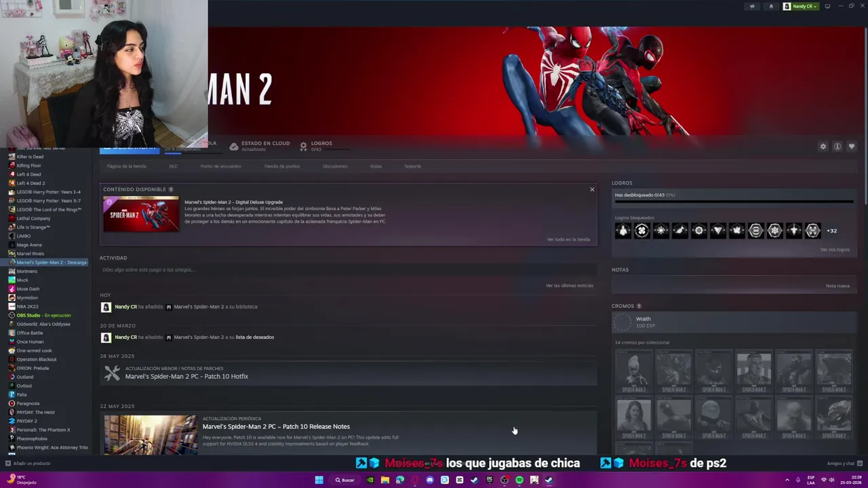
Task: Add game to favorites heart icon
Action: pyautogui.click(x=852, y=146)
